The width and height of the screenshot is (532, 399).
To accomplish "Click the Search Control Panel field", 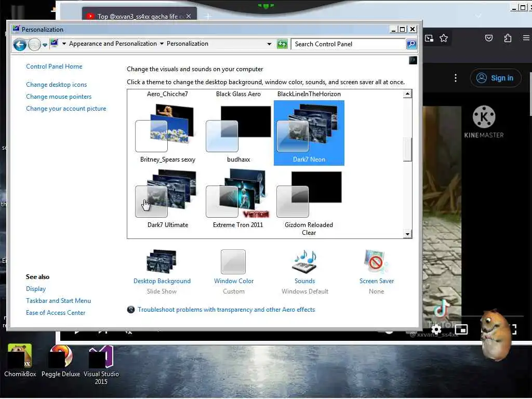I will [349, 44].
